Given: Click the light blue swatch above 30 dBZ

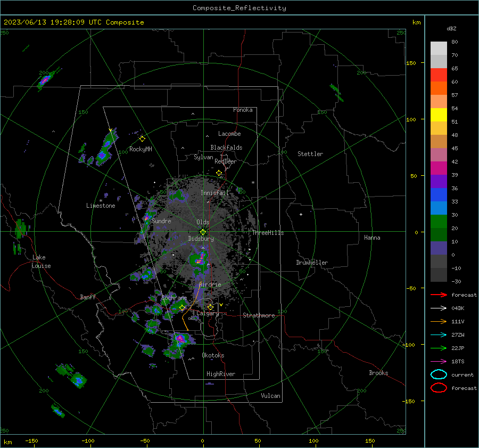Looking at the screenshot, I should 439,208.
